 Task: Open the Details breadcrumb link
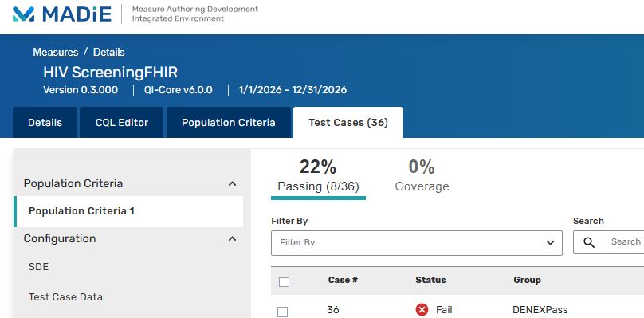point(109,52)
